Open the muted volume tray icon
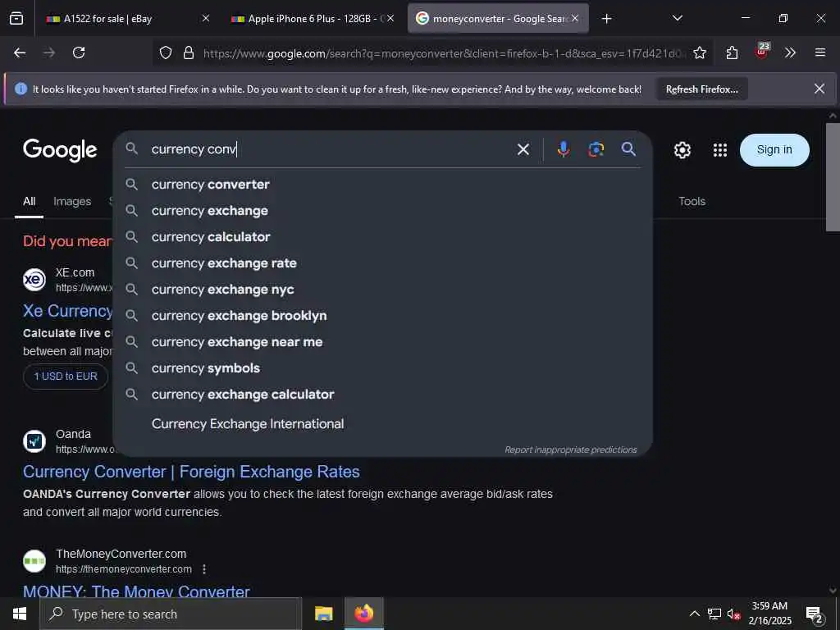This screenshot has height=630, width=840. click(733, 614)
